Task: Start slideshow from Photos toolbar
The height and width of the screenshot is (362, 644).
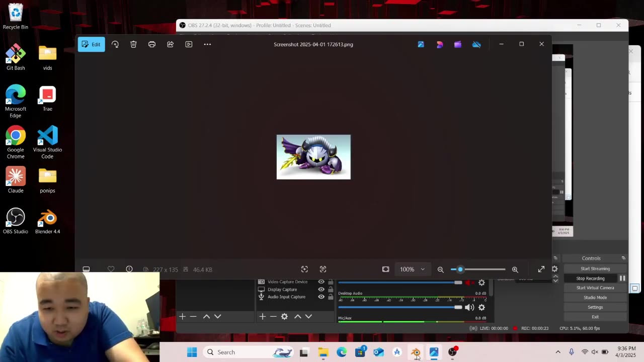Action: tap(189, 44)
